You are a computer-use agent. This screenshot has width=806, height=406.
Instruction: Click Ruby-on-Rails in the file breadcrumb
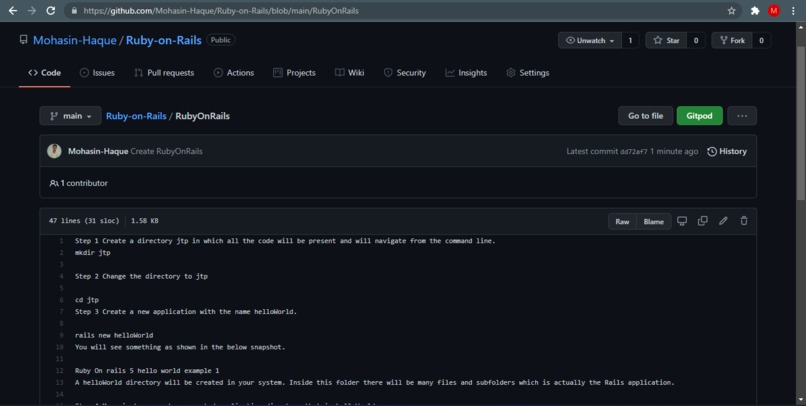pyautogui.click(x=136, y=116)
